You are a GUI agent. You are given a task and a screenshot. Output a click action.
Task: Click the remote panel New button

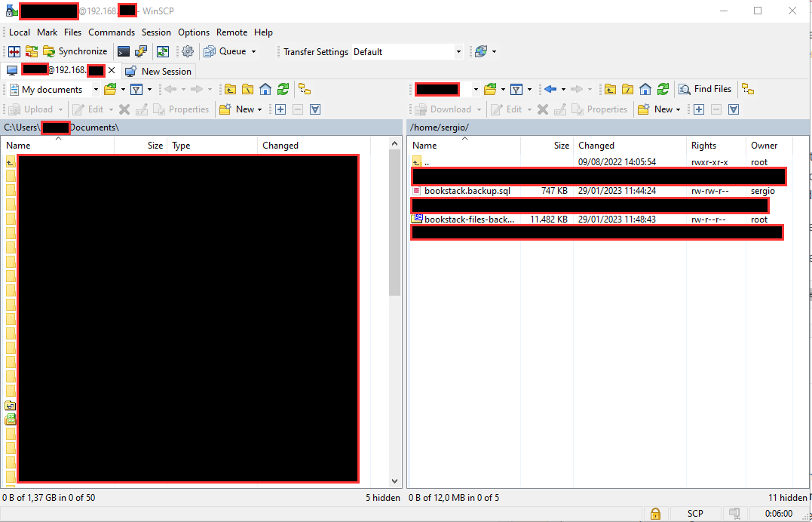(659, 109)
